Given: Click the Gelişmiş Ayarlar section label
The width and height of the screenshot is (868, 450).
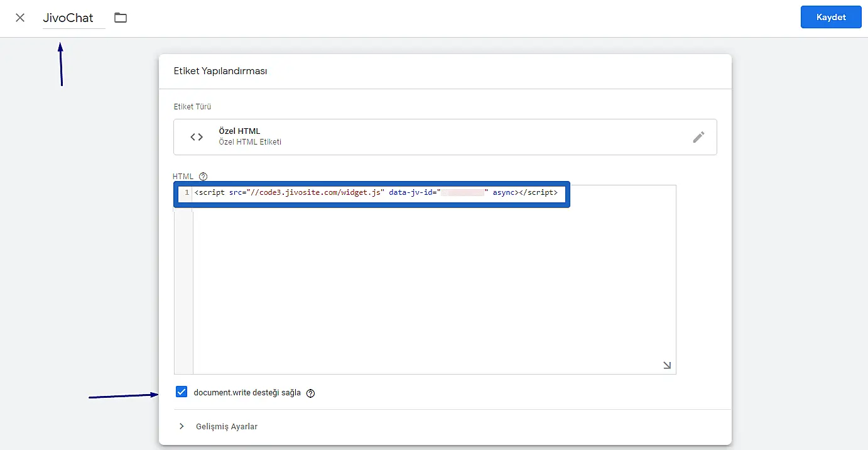Looking at the screenshot, I should pos(227,427).
